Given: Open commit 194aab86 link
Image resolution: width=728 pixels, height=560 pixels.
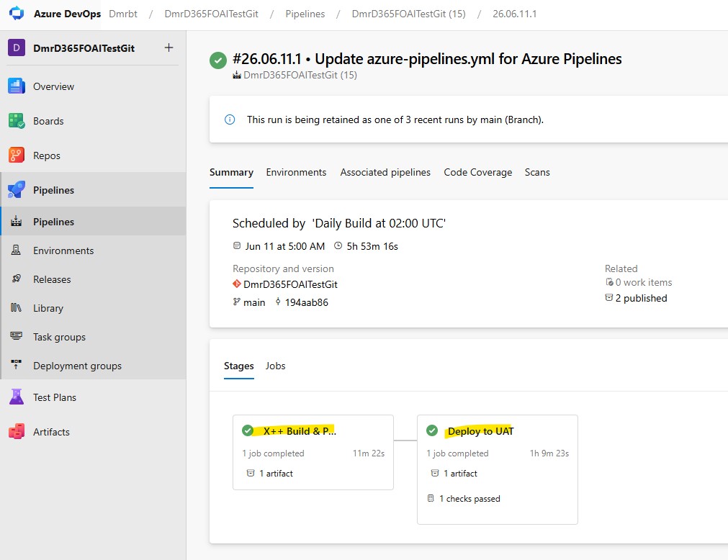Looking at the screenshot, I should click(x=307, y=302).
